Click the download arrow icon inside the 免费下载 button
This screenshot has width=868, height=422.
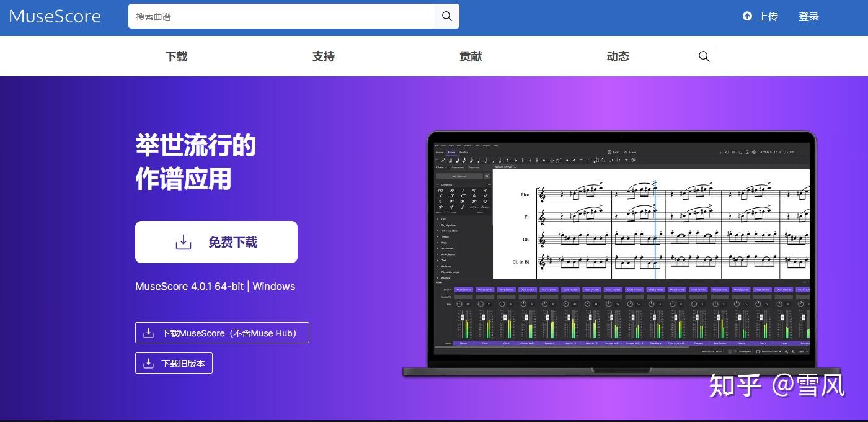pos(183,241)
